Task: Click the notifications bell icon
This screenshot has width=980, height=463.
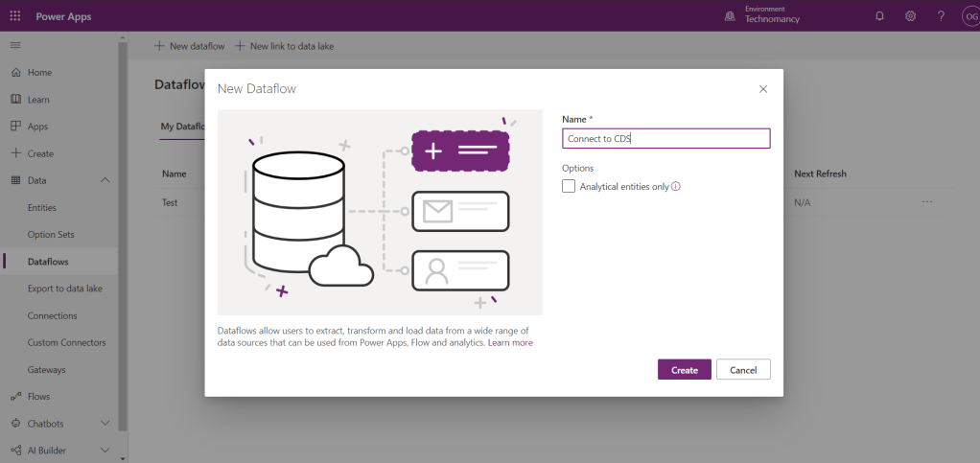Action: [879, 16]
